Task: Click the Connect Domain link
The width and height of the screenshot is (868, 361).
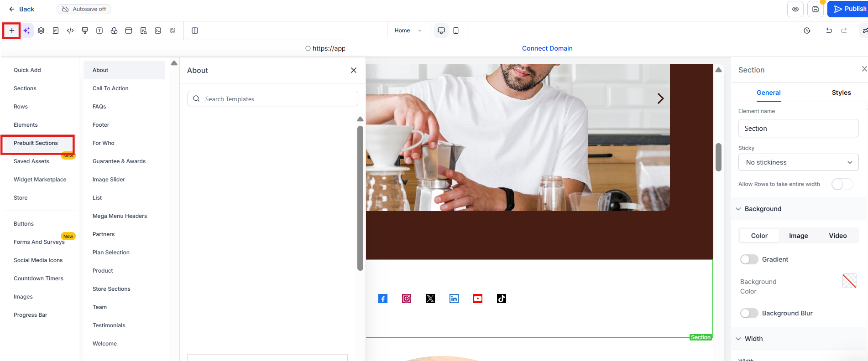Action: click(x=547, y=48)
